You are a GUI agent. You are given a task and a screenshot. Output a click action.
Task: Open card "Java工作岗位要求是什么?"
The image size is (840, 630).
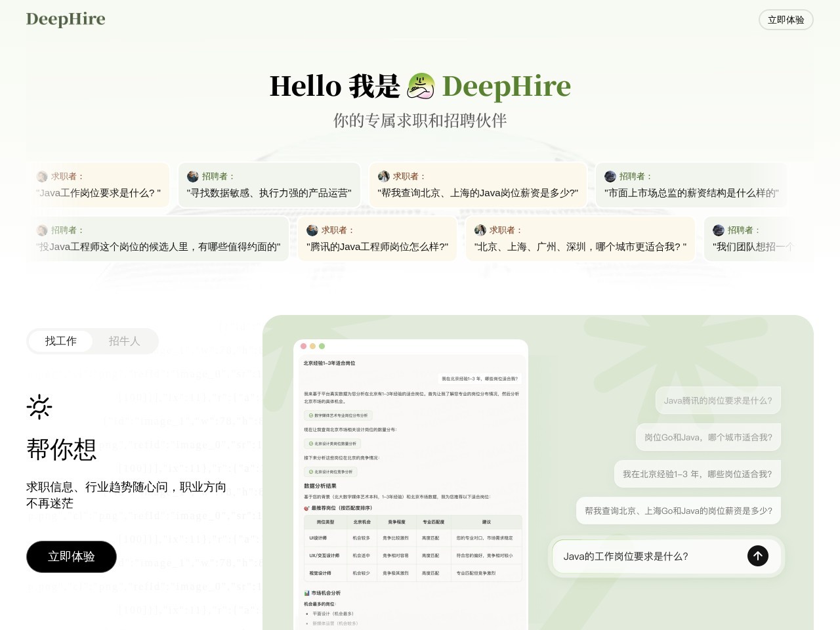point(98,185)
